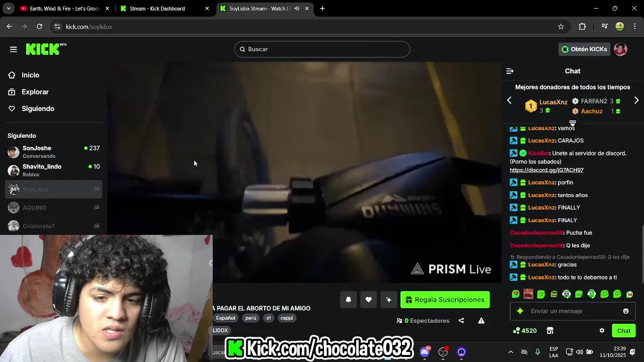Insert the last quick emote on the right
This screenshot has height=362, width=644.
(630, 294)
